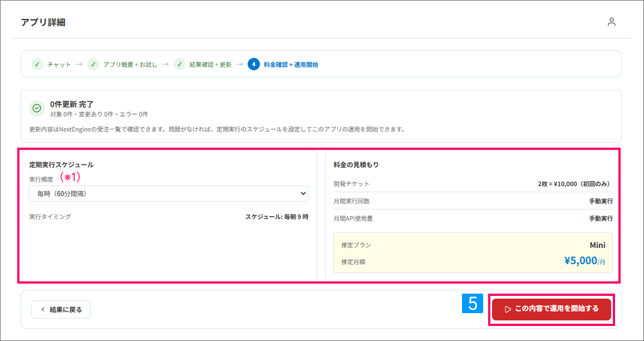Go to the アプリ概要＋お試し step
644x341 pixels.
click(x=130, y=65)
